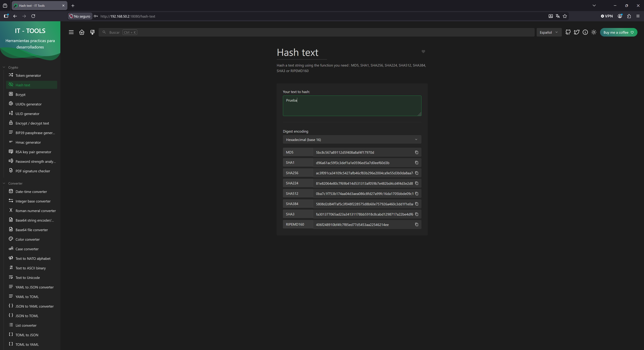The height and width of the screenshot is (350, 644).
Task: Copy the SHA224 hash value
Action: [x=416, y=183]
